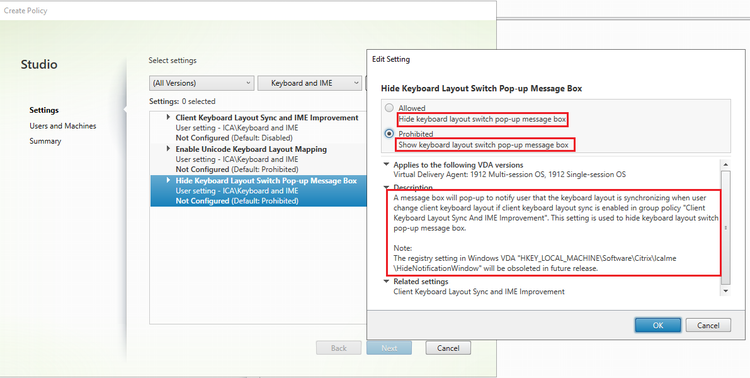Click the Back button in wizard
This screenshot has height=378, width=750.
(x=339, y=348)
